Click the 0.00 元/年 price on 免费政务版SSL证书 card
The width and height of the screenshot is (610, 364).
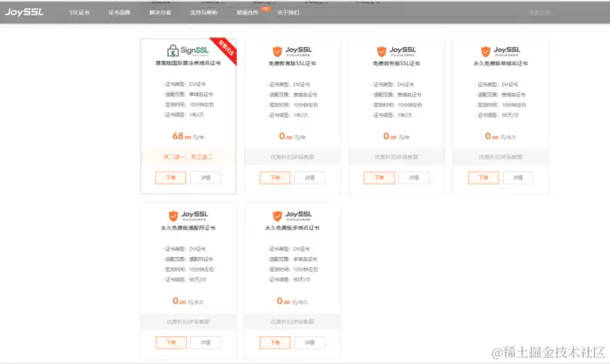pos(396,136)
